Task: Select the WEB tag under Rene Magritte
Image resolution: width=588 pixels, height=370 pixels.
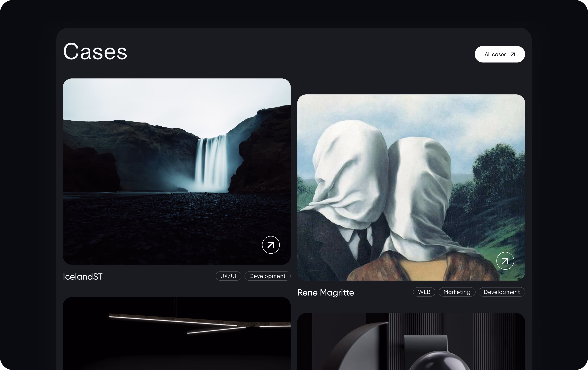Action: [424, 292]
